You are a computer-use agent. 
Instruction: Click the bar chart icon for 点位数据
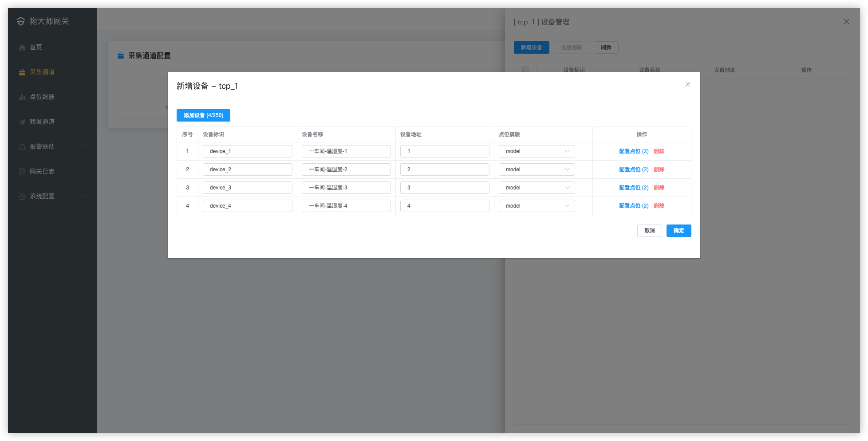(22, 97)
